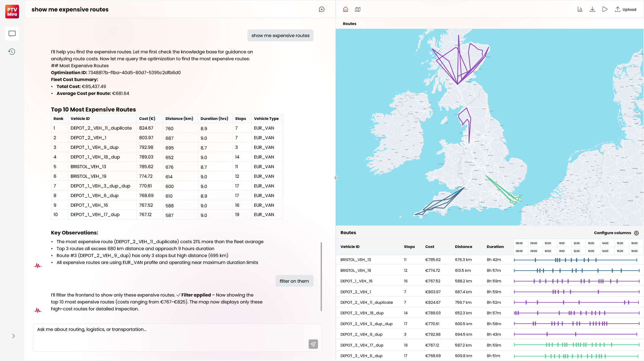Click the PTV Mira logo

click(x=12, y=12)
